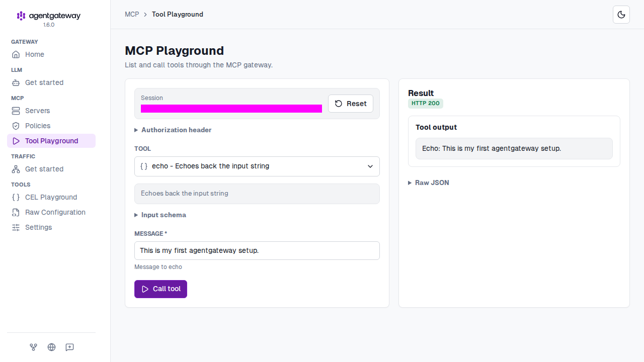Image resolution: width=644 pixels, height=362 pixels.
Task: Open Traffic Get started page
Action: click(51, 169)
